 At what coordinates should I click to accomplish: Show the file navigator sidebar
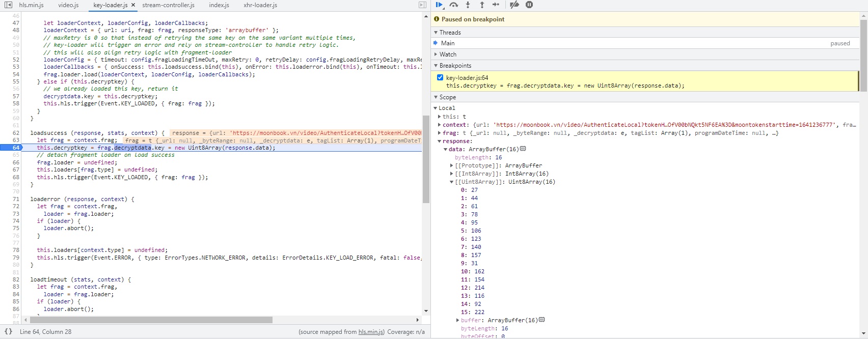pos(9,5)
